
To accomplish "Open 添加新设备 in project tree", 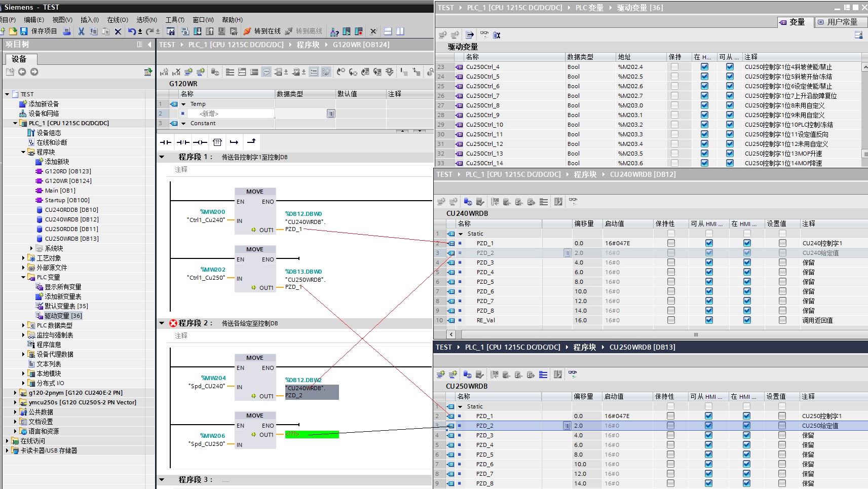I will coord(44,104).
